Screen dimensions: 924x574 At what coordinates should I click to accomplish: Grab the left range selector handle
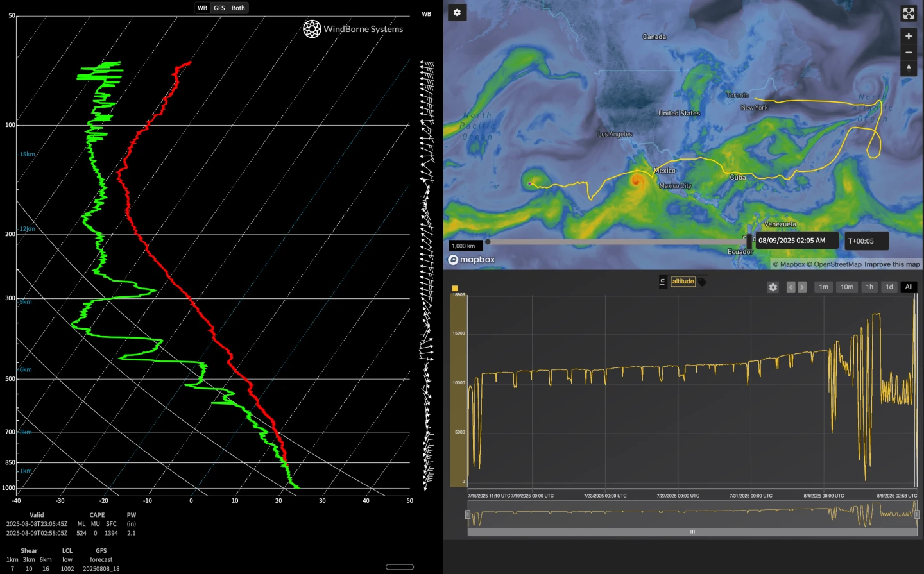(x=468, y=514)
